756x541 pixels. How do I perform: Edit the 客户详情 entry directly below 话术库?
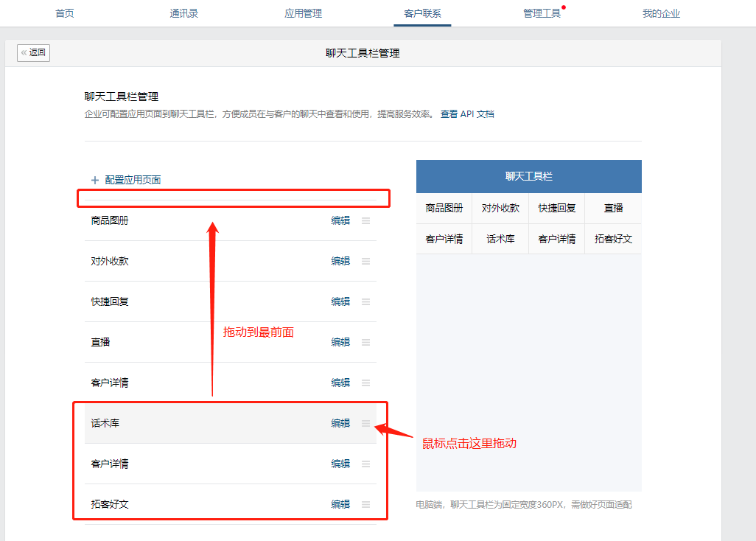(x=340, y=464)
